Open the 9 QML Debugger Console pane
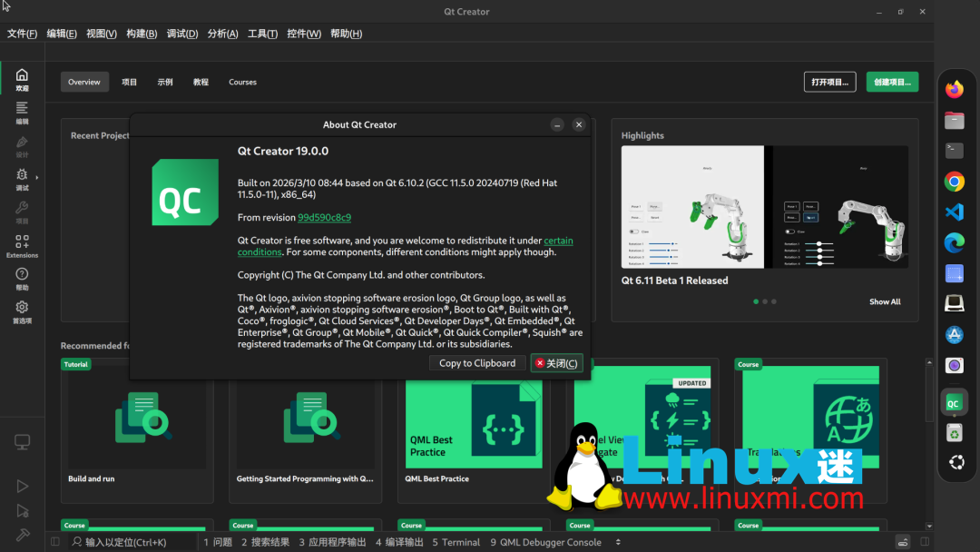Viewport: 980px width, 552px height. tap(545, 542)
